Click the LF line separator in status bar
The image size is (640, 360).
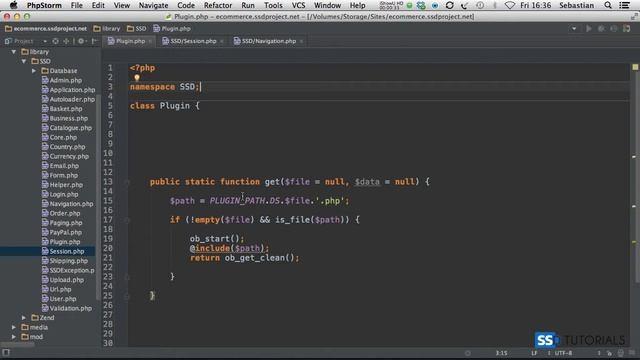[x=534, y=353]
